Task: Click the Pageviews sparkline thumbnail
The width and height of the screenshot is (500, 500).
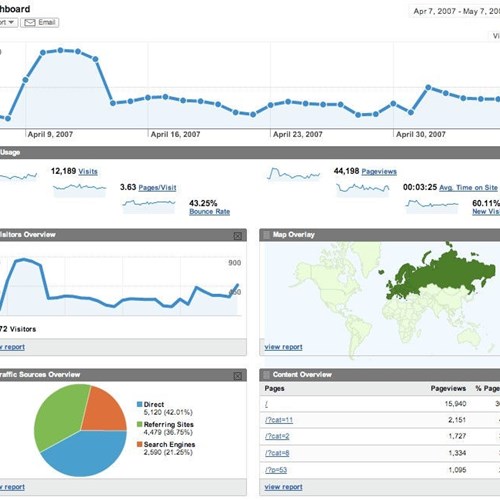Action: pyautogui.click(x=293, y=174)
